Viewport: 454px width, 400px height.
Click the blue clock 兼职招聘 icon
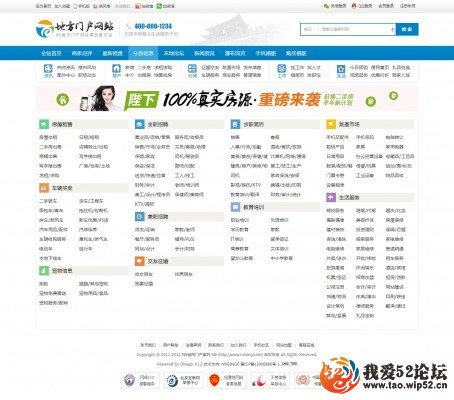140,217
